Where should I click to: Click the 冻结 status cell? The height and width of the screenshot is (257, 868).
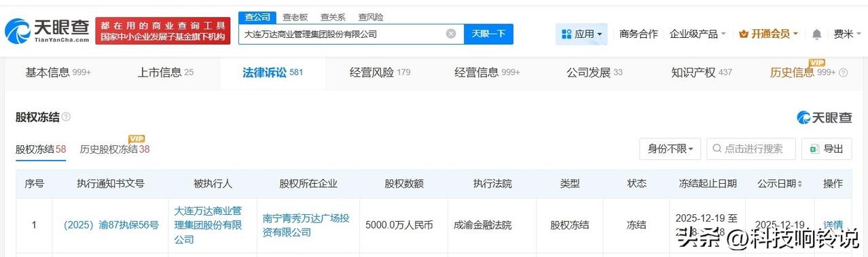click(636, 225)
